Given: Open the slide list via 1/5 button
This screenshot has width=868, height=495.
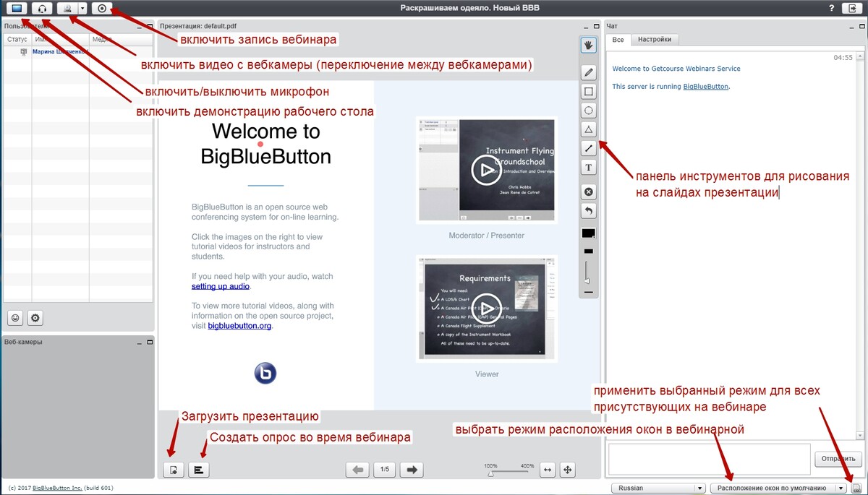Looking at the screenshot, I should tap(385, 470).
